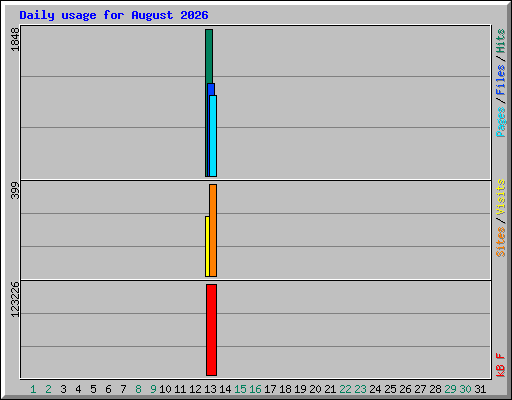Click the green Hits bar for day 13
Screen dimensions: 512x400
coord(209,56)
